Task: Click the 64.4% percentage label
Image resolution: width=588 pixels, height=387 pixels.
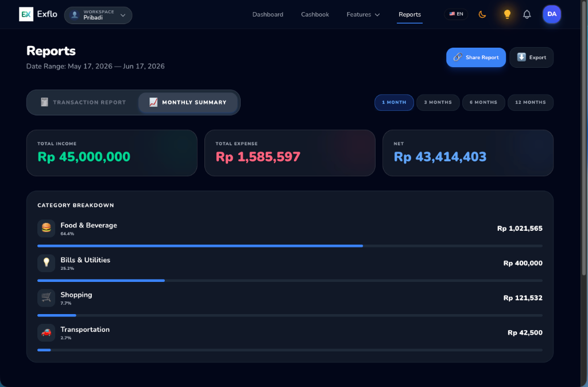Action: click(x=67, y=234)
